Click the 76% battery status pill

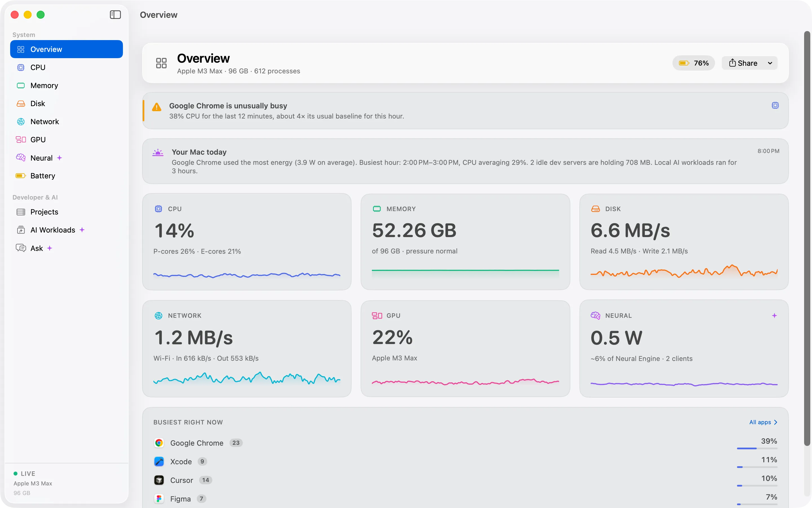[x=693, y=63]
